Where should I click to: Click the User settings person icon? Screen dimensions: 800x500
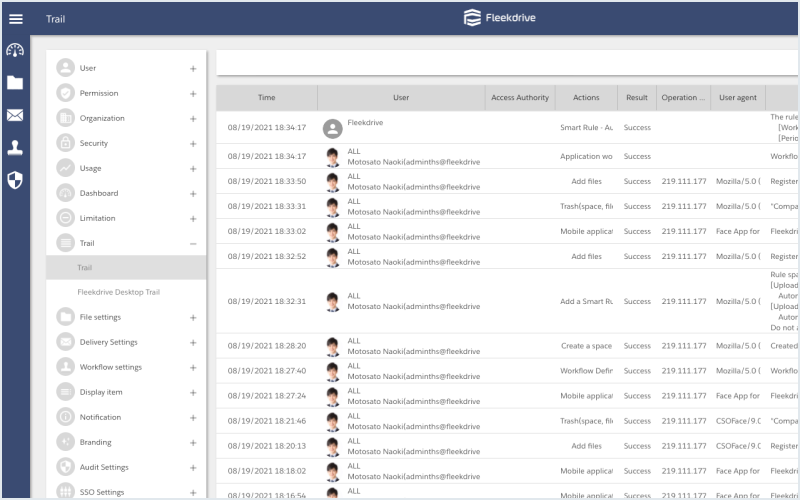[x=65, y=68]
